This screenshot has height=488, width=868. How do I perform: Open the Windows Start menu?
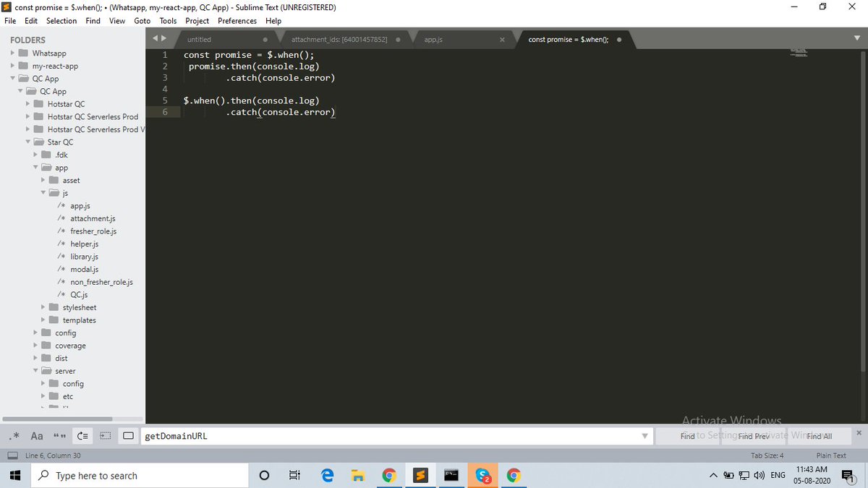tap(14, 475)
